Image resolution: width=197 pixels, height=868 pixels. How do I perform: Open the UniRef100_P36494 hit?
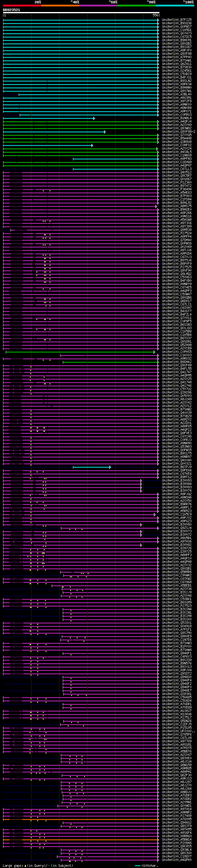click(177, 189)
